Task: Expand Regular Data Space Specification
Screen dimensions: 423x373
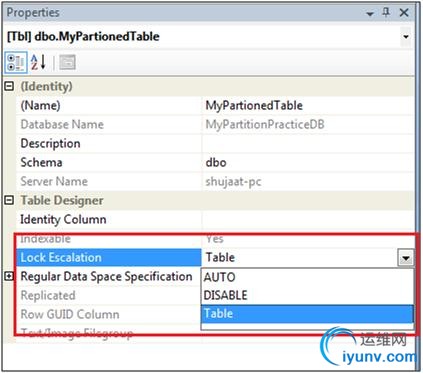Action: point(9,276)
